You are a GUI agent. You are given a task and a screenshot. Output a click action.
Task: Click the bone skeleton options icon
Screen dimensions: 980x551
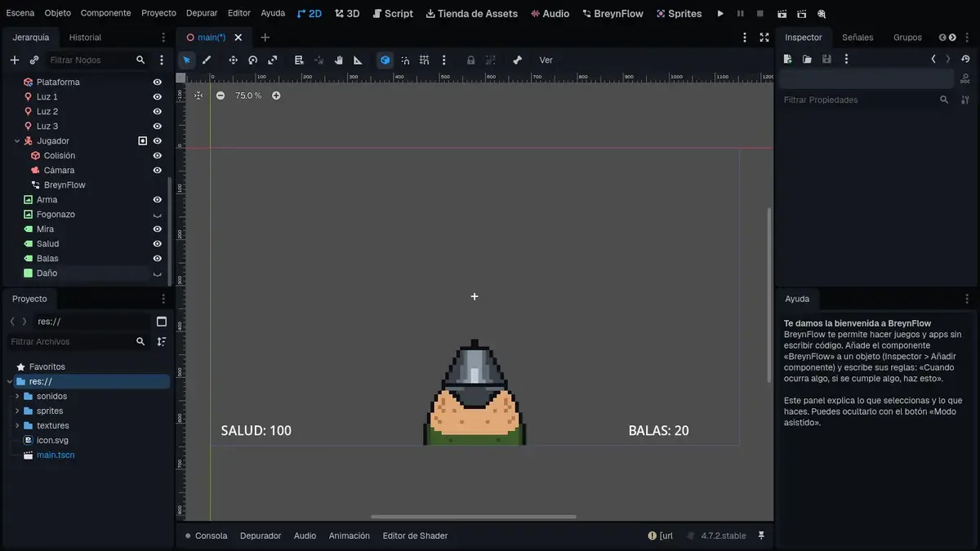click(517, 60)
